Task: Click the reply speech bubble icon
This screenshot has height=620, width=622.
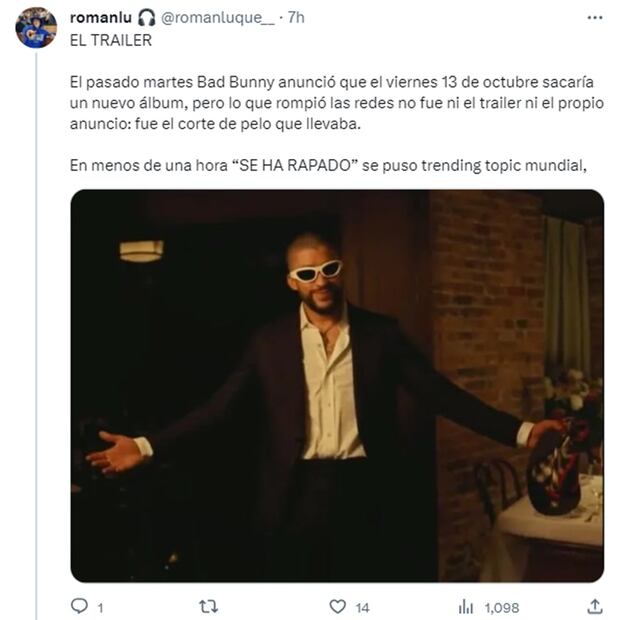Action: pyautogui.click(x=80, y=606)
